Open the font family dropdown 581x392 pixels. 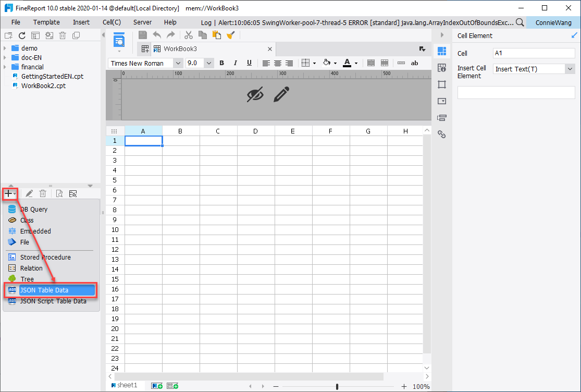(x=177, y=63)
